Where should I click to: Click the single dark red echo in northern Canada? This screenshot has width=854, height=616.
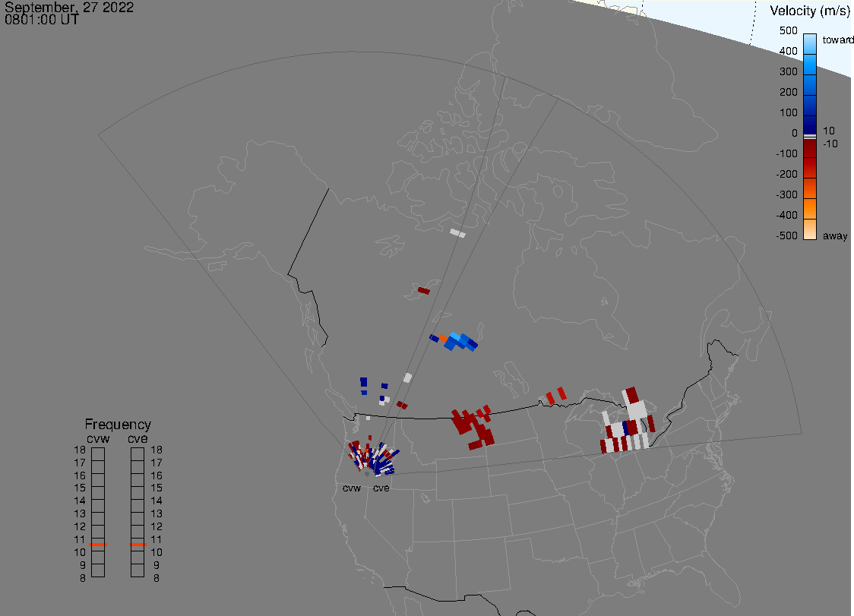coord(424,291)
